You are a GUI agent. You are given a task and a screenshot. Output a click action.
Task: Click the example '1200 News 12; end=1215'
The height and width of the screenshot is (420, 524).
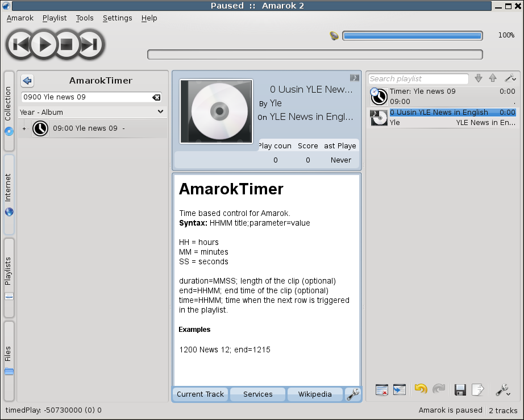click(224, 350)
